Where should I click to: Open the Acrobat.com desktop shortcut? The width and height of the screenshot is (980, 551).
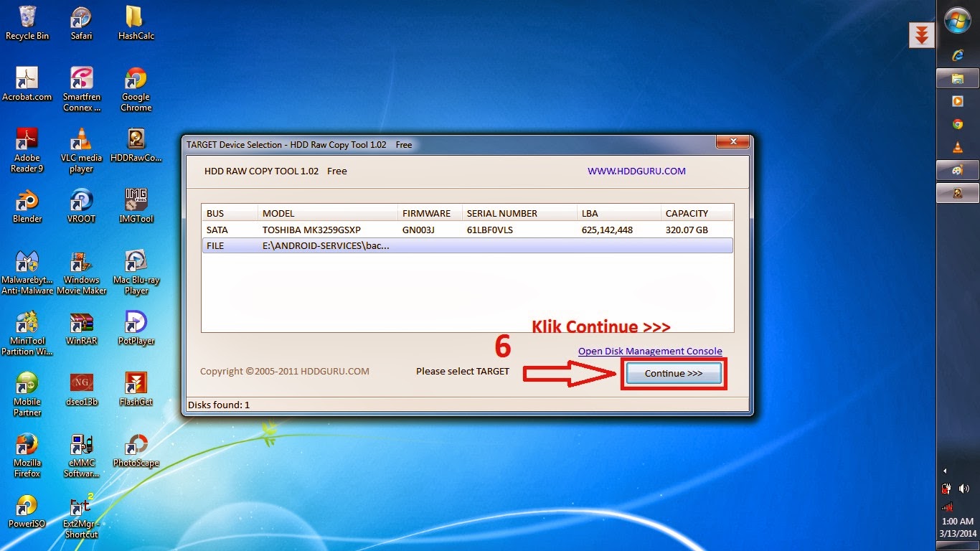point(27,84)
